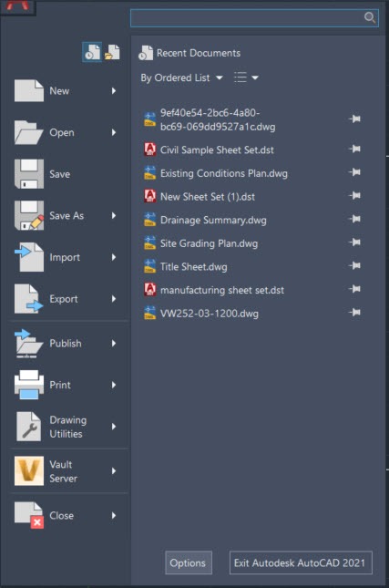
Task: Pin Title Sheet.dwg
Action: coord(354,265)
